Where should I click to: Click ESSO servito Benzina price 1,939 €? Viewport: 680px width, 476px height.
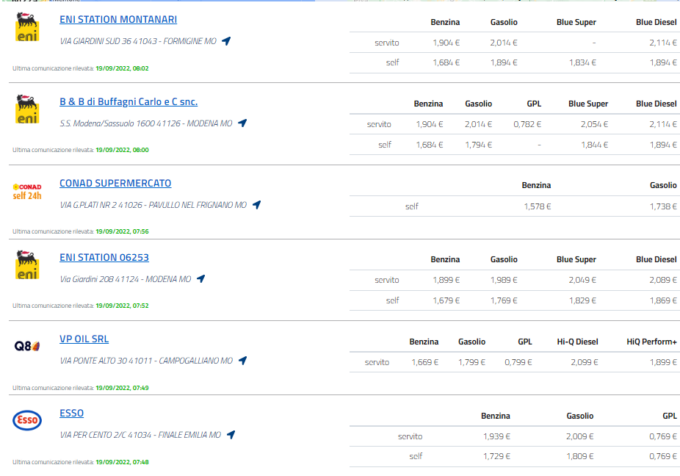pyautogui.click(x=497, y=436)
